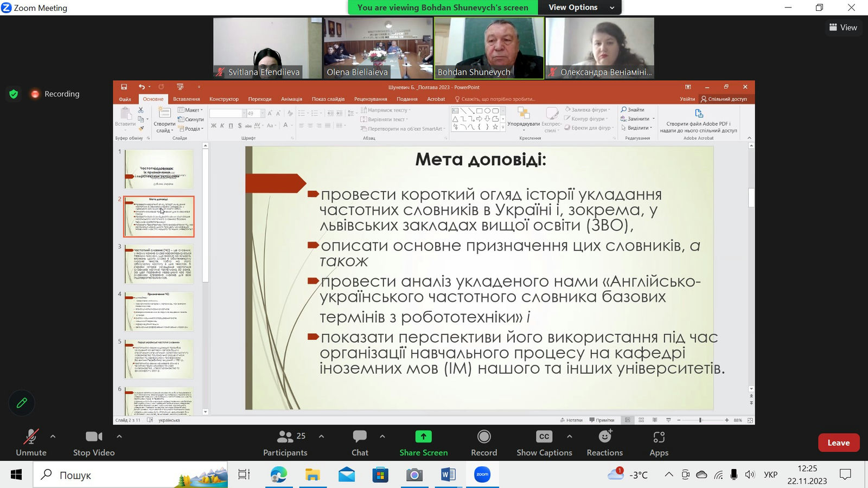Start recording with the Record button
868x488 pixels.
click(x=484, y=442)
